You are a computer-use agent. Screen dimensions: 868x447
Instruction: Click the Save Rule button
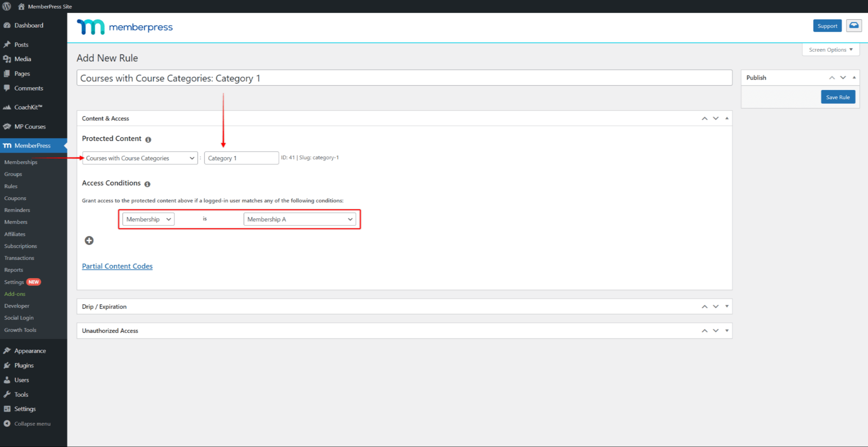(838, 97)
